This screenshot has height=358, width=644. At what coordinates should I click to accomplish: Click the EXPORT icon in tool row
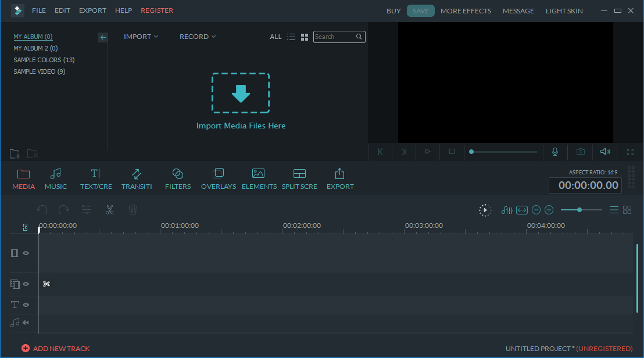pos(340,179)
